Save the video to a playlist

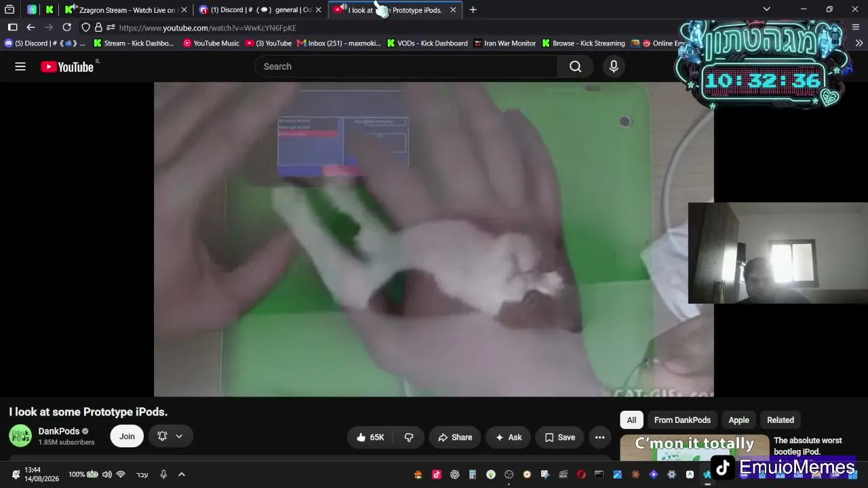pyautogui.click(x=560, y=437)
